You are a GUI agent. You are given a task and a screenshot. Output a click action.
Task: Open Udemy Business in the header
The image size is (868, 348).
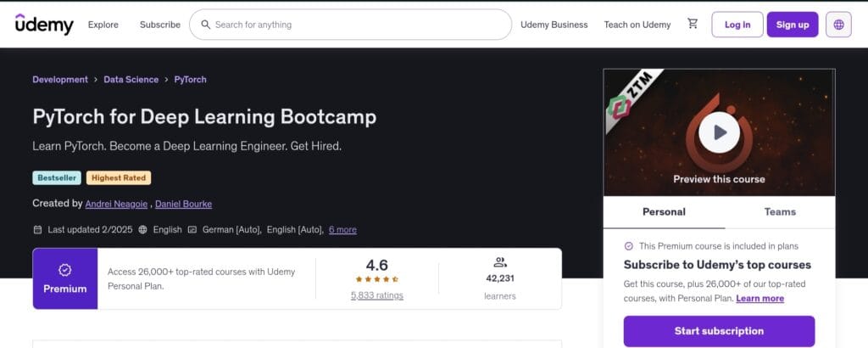click(554, 25)
